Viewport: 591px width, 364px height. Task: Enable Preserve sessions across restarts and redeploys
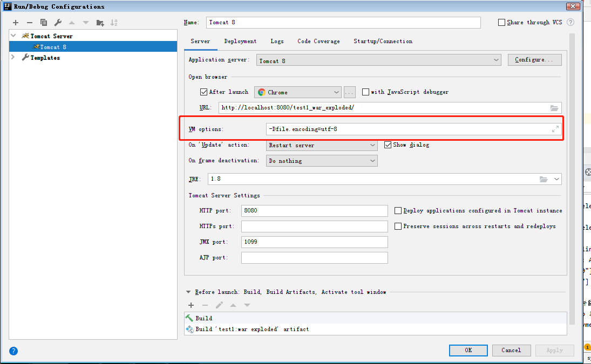click(398, 226)
